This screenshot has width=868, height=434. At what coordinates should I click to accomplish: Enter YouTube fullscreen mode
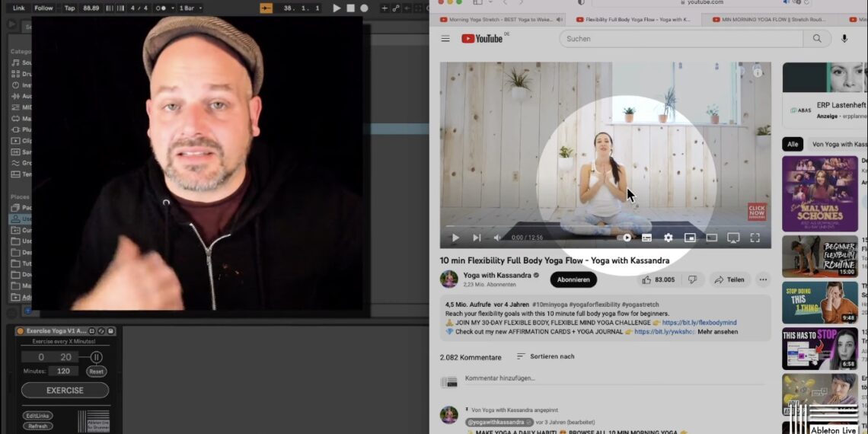755,238
